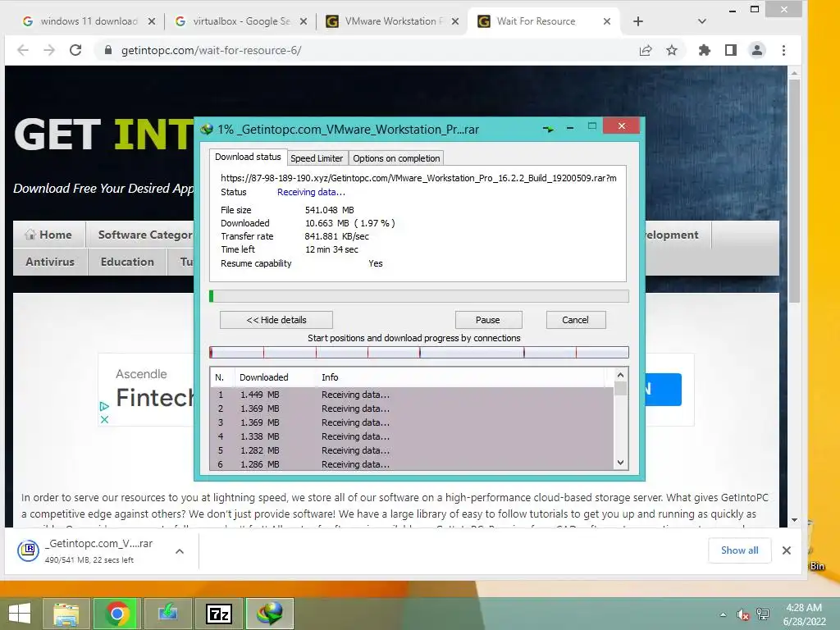This screenshot has width=840, height=630.
Task: Close the Wait For Resource tab
Action: [x=606, y=21]
